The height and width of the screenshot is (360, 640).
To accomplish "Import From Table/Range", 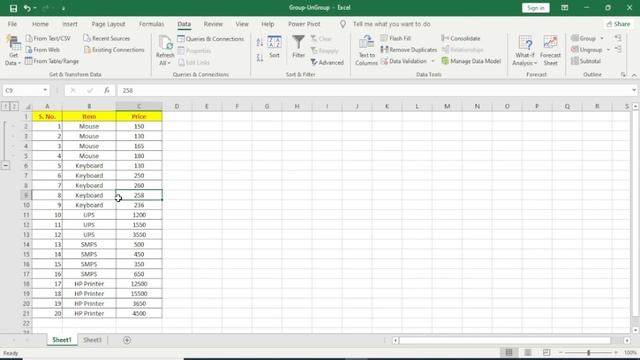I will pyautogui.click(x=52, y=61).
